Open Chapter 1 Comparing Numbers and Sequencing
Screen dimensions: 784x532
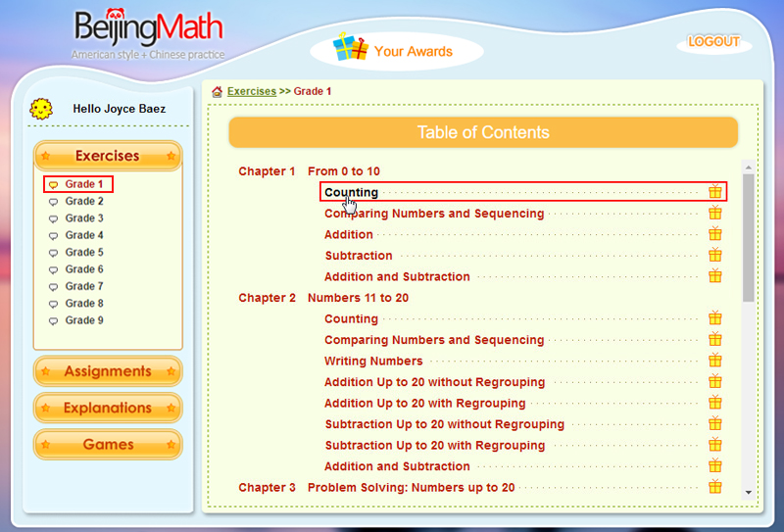click(434, 214)
